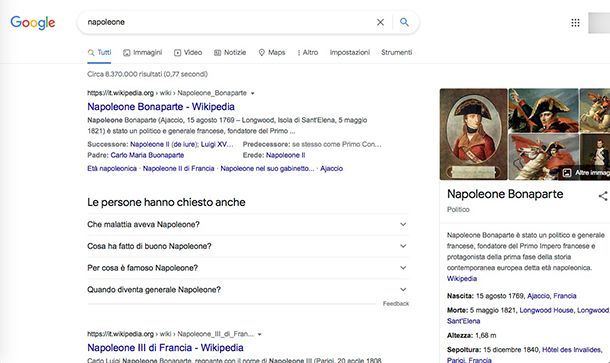Click the account avatar
The image size is (610, 363).
click(599, 23)
